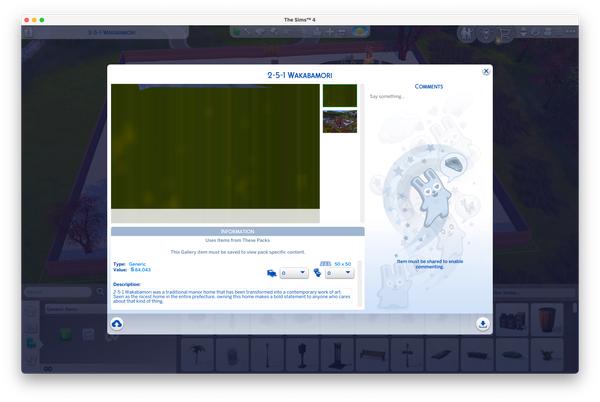Choose the Select tool in build toolbar
Image resolution: width=600 pixels, height=402 pixels.
coord(237,32)
